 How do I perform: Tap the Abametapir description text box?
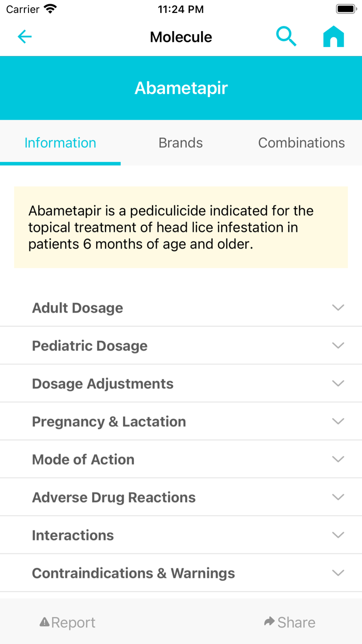point(180,227)
